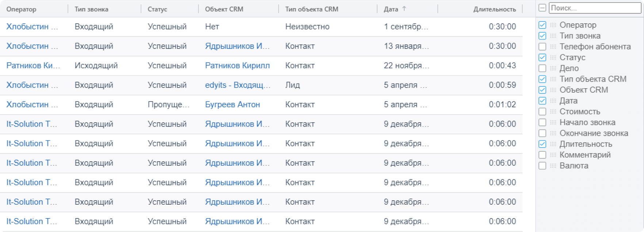Enable the Телефон абонента column
The width and height of the screenshot is (644, 232).
coord(543,47)
